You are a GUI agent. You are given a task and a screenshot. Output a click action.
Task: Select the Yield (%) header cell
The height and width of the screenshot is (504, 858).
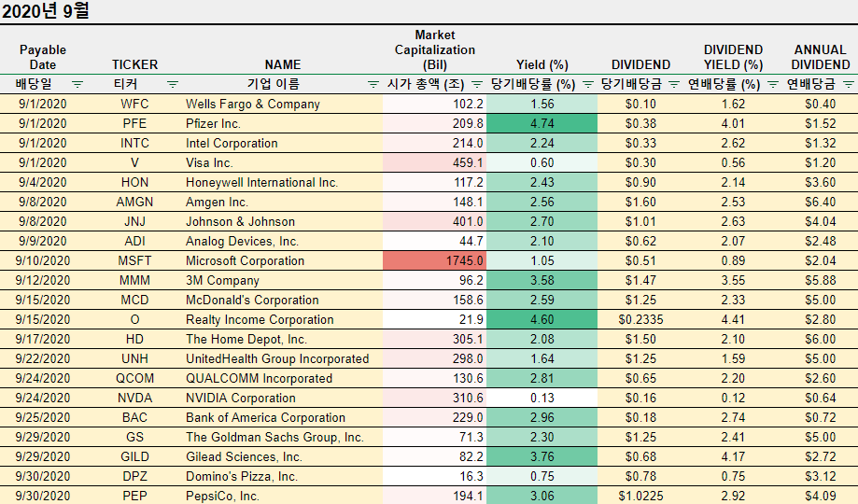(x=542, y=64)
